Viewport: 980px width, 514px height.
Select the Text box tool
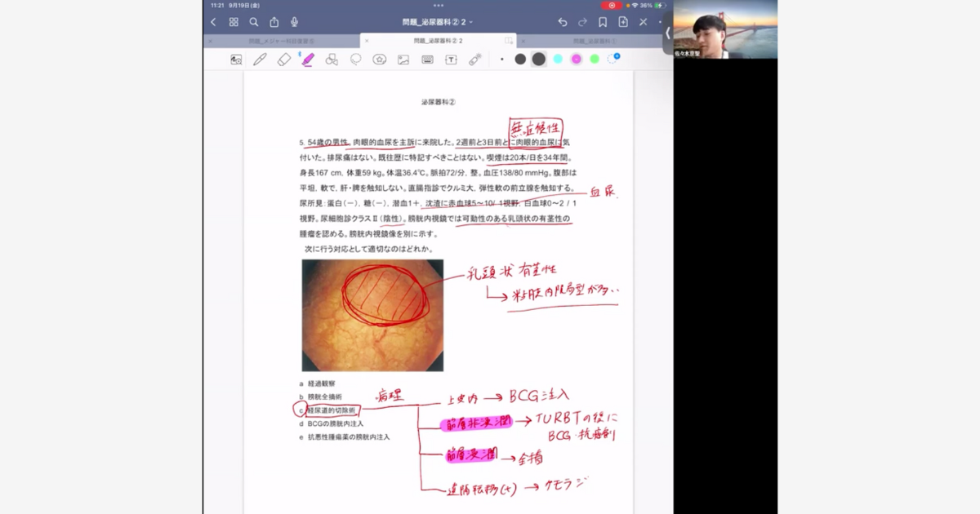pyautogui.click(x=451, y=60)
